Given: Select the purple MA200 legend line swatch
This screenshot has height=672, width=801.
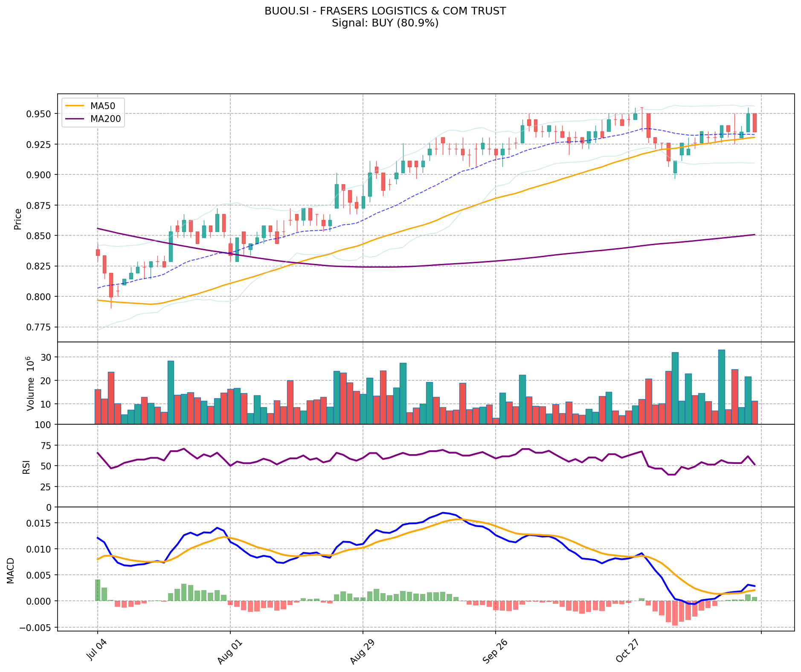Looking at the screenshot, I should [75, 119].
